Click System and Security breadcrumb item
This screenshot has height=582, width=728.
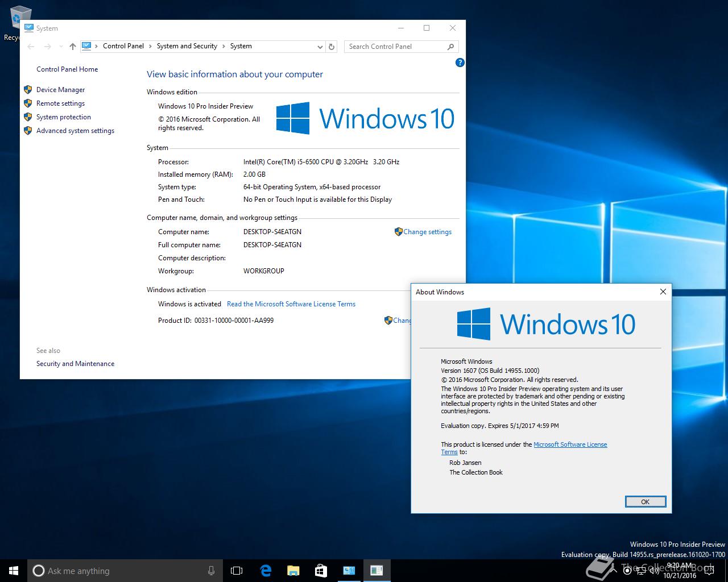pyautogui.click(x=187, y=46)
